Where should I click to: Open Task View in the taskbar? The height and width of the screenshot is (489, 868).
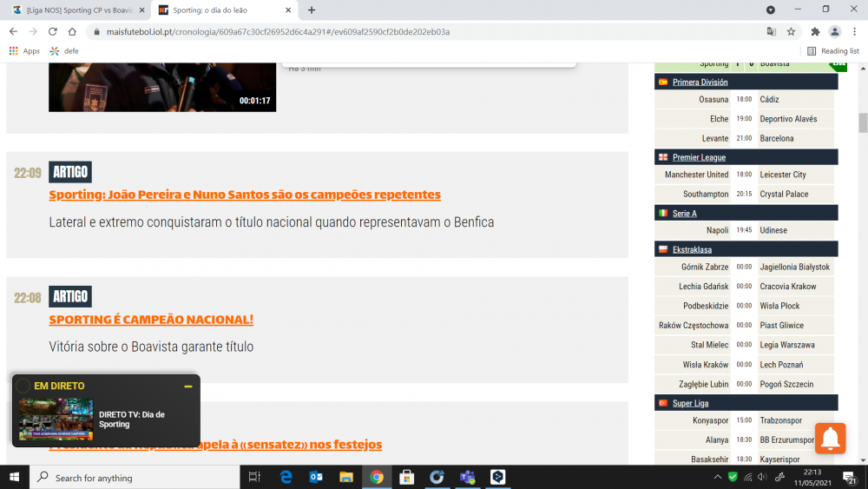[254, 477]
